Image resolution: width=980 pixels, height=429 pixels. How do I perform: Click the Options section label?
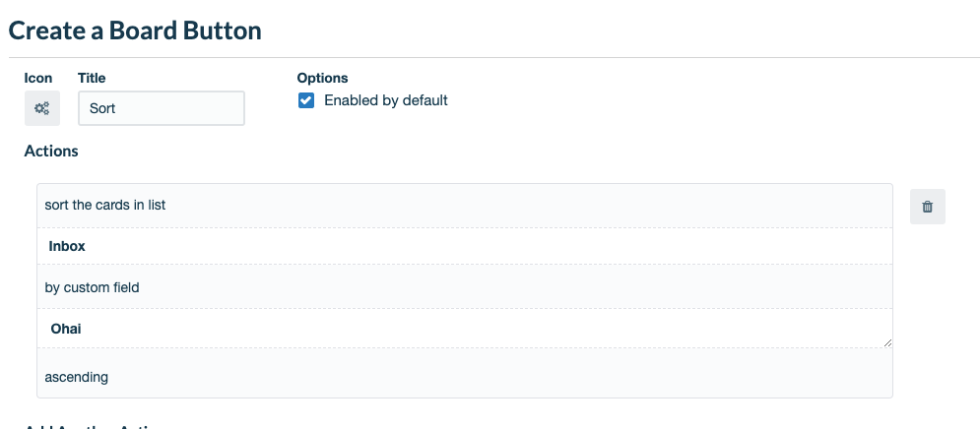322,78
